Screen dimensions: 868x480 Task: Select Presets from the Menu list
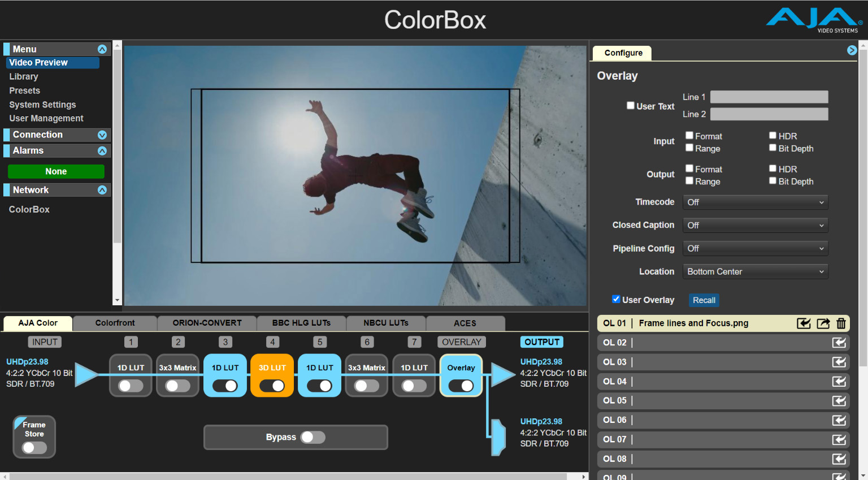click(24, 90)
